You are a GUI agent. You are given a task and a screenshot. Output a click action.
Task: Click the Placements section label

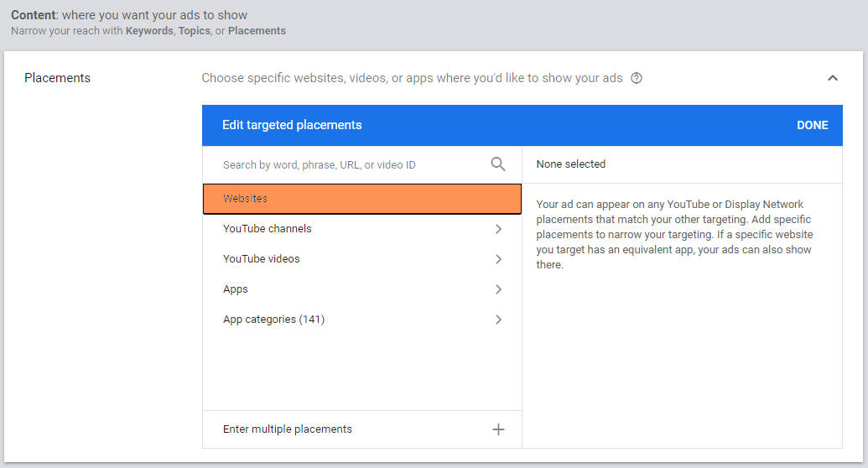point(57,78)
